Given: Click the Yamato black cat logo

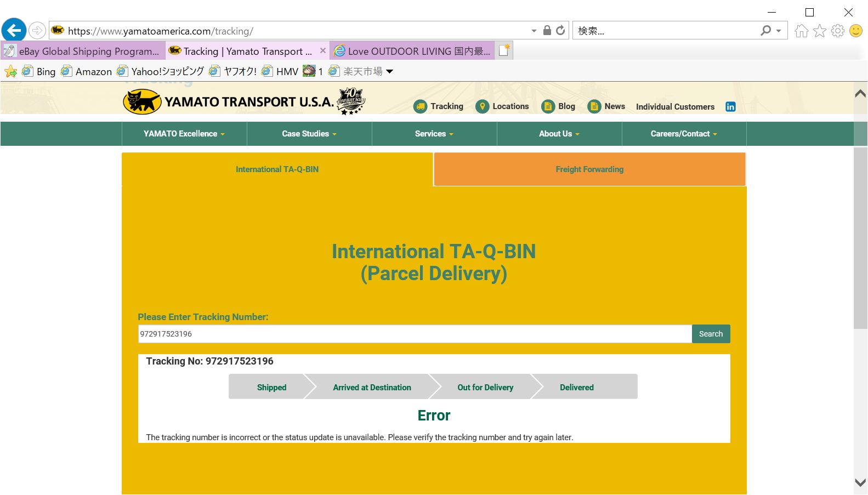Looking at the screenshot, I should [x=142, y=102].
